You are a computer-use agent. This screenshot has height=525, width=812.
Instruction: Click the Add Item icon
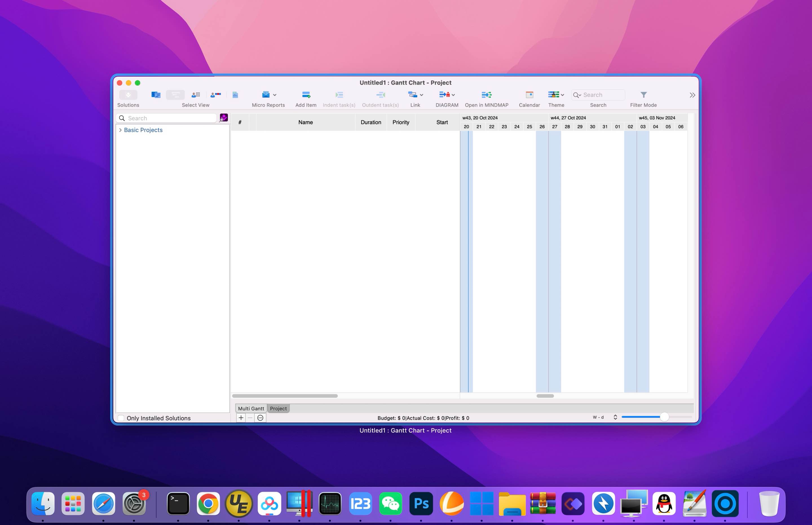[306, 94]
